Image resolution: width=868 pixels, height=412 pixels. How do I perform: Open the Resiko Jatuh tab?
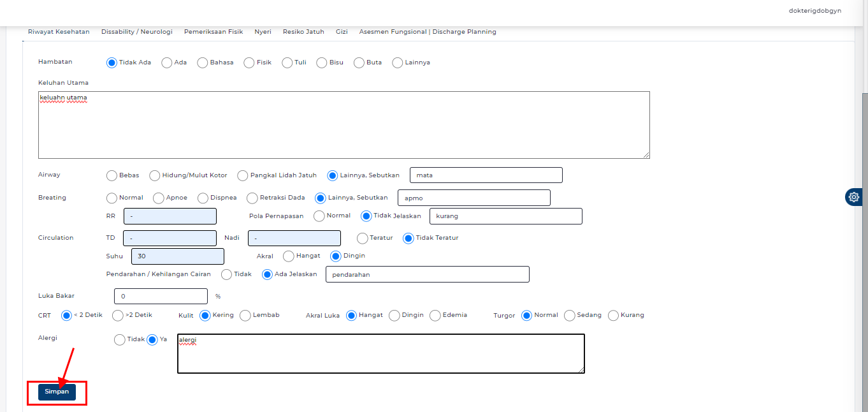(x=303, y=31)
